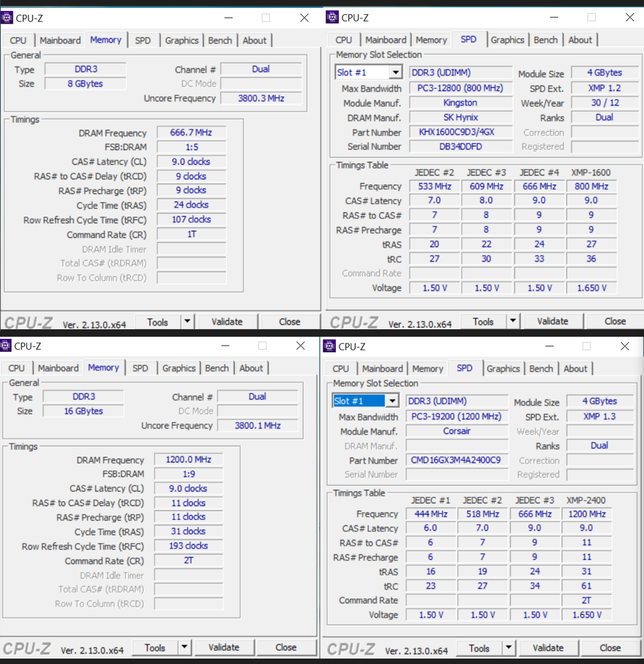Select the SPD tab in the 8 GBytes Memory window

click(143, 41)
